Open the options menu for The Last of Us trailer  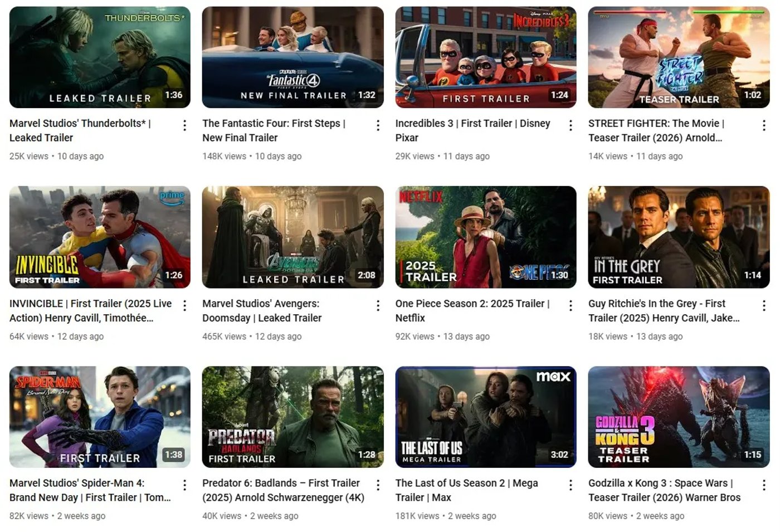[571, 485]
